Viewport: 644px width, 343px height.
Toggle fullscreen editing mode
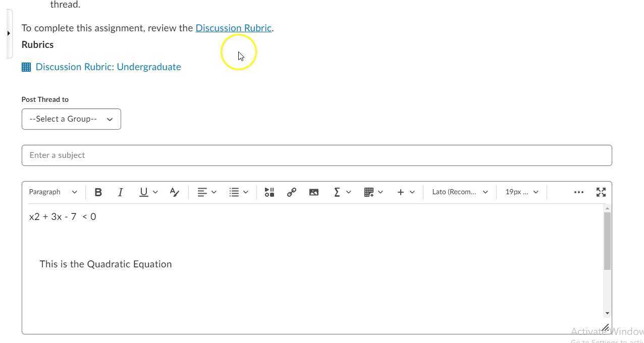[601, 192]
